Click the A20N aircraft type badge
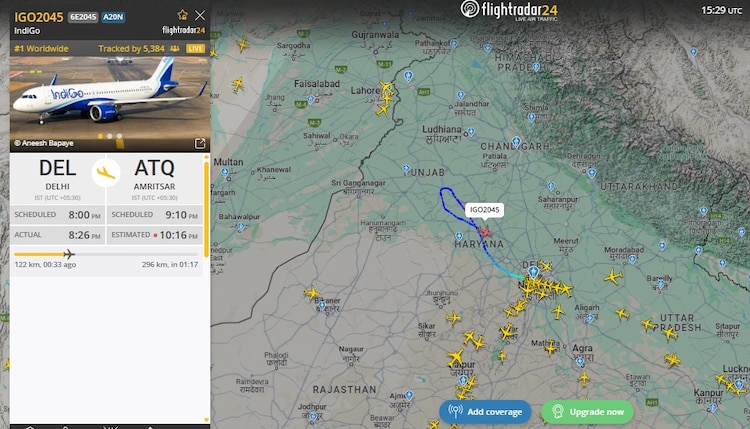This screenshot has height=429, width=750. pos(113,17)
